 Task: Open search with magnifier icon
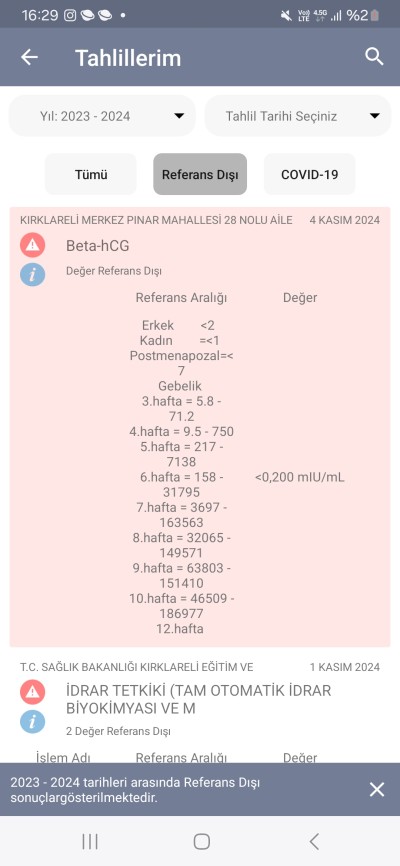click(374, 56)
